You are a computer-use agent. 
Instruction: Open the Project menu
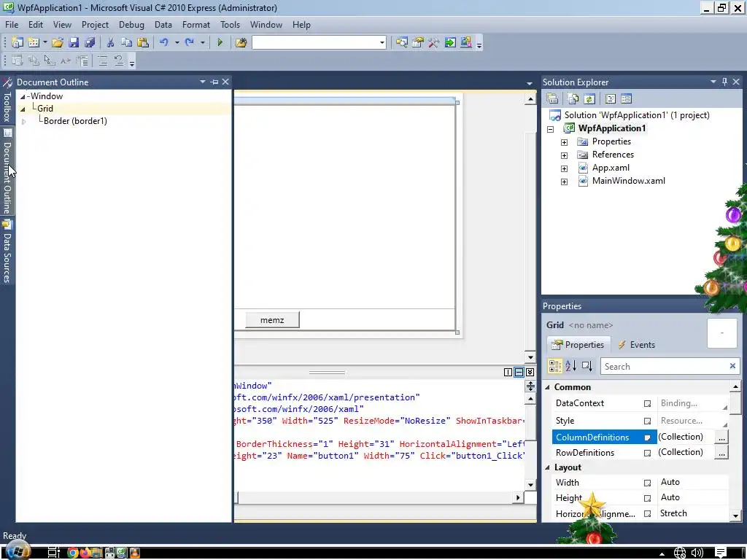pyautogui.click(x=95, y=25)
